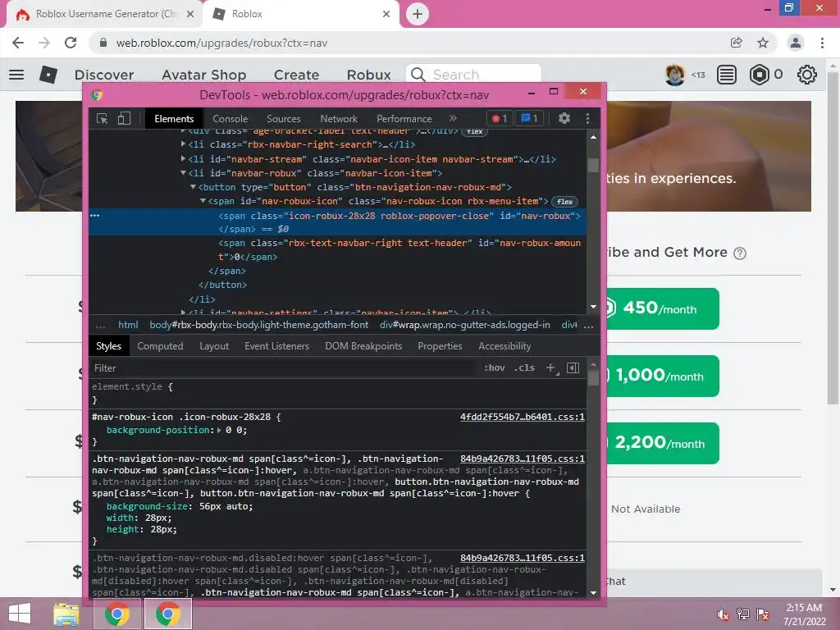Screen dimensions: 840x630
Task: Add a new style rule with plus icon
Action: (550, 368)
